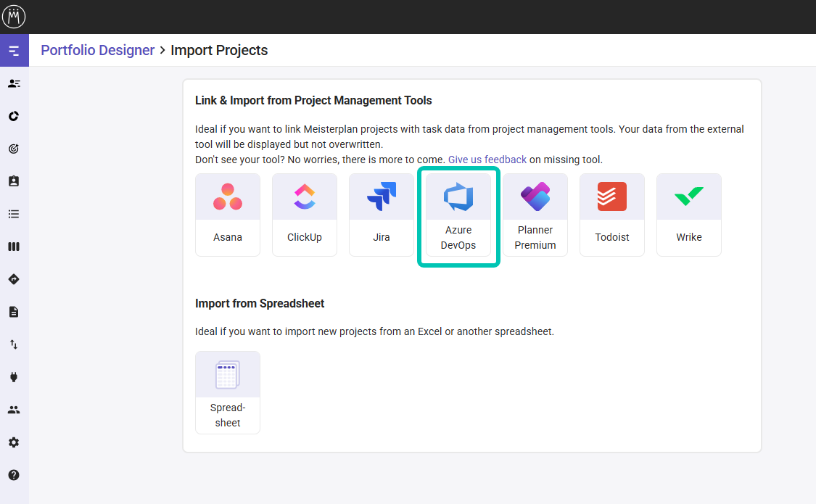
Task: Open the target goals sidebar icon
Action: [14, 149]
